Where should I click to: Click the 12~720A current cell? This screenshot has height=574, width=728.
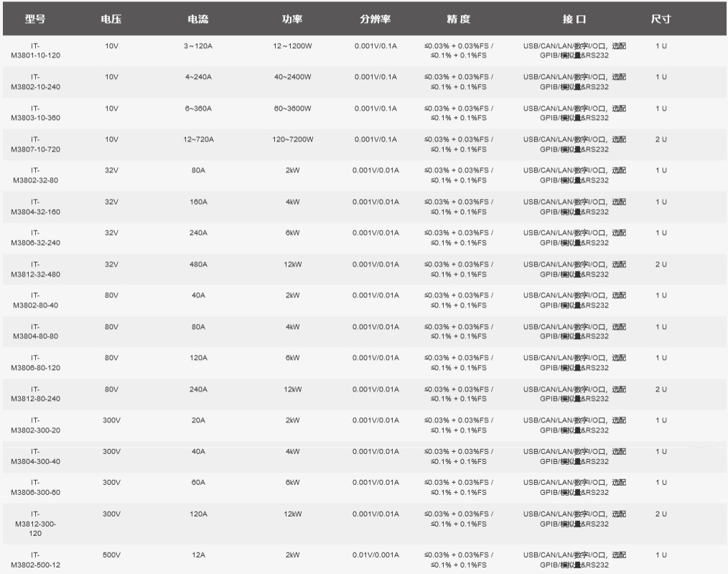coord(198,139)
